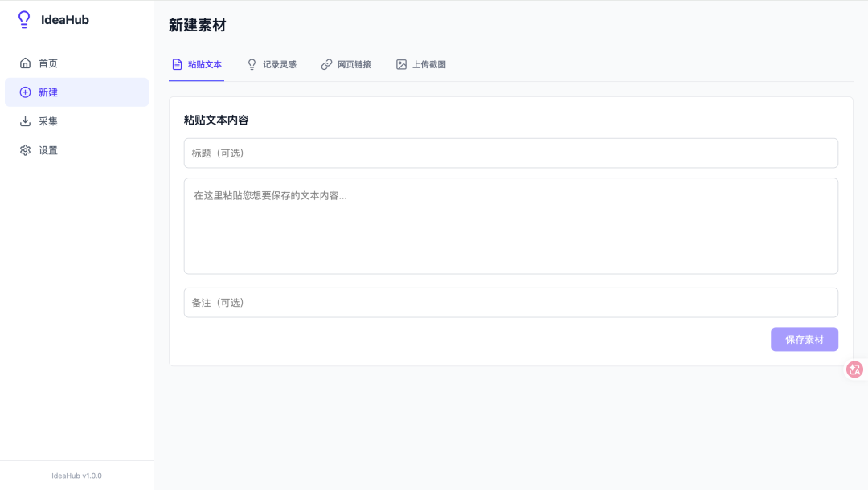Click the pink floating circular icon
Viewport: 868px width, 490px height.
coord(854,369)
